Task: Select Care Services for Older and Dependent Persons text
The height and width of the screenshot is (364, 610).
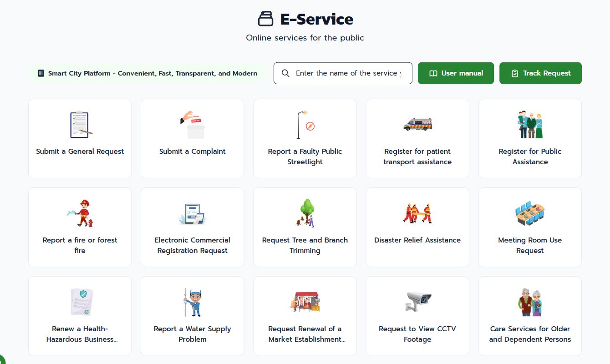Action: tap(530, 334)
